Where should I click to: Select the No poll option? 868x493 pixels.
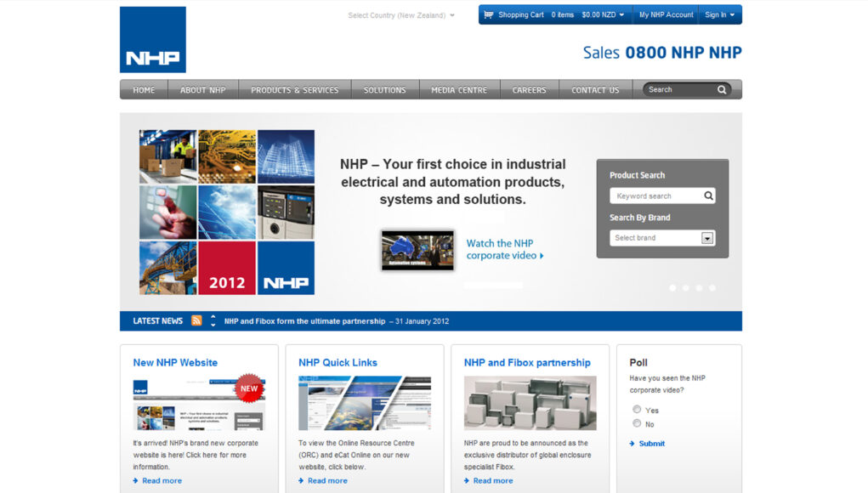pos(637,423)
